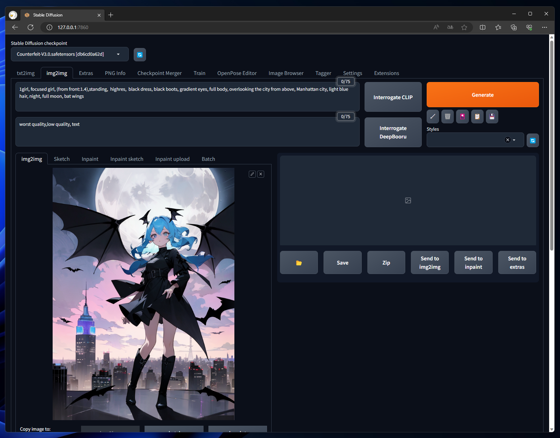Switch to the Sketch sub-tab

(62, 159)
